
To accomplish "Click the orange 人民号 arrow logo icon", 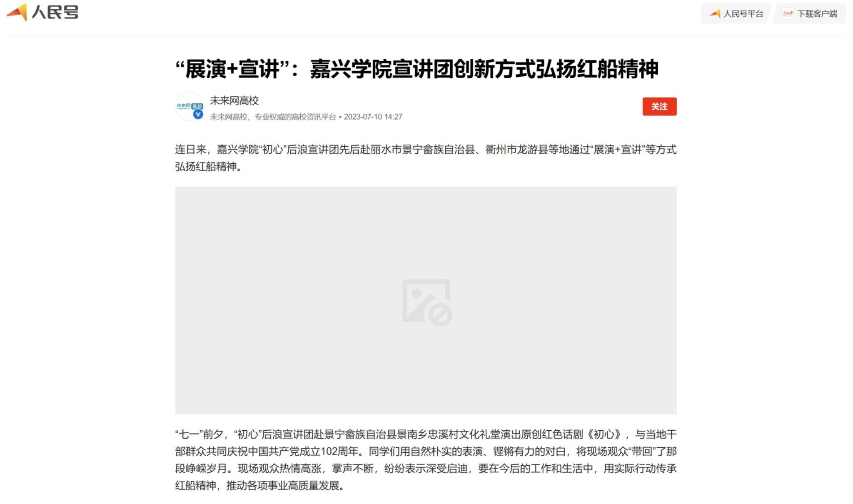I will (17, 12).
